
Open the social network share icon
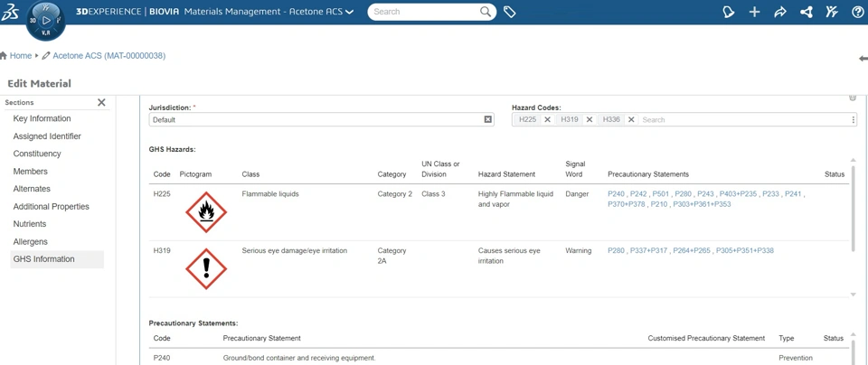tap(807, 12)
